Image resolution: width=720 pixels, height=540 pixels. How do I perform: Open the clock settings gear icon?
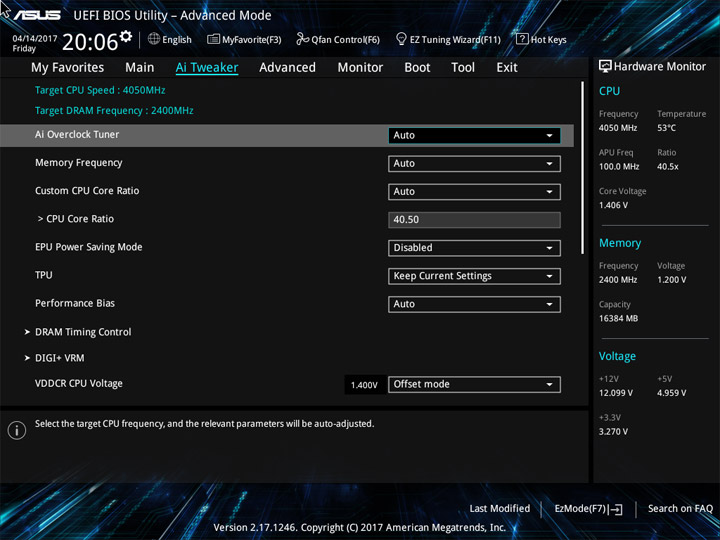click(x=126, y=36)
